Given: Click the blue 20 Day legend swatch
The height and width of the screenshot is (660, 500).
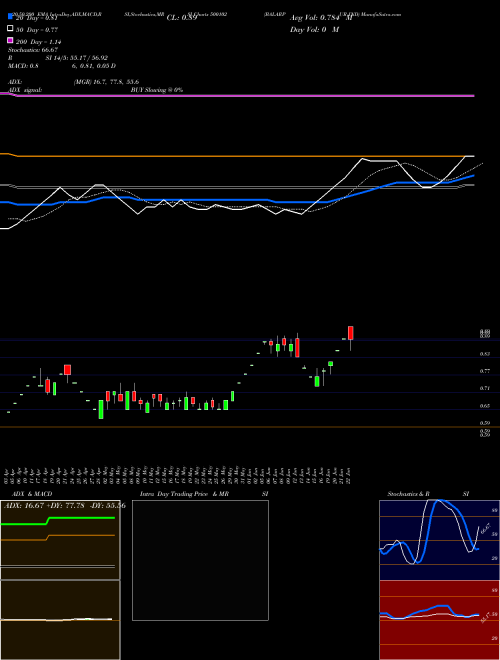Looking at the screenshot, I should tap(10, 17).
